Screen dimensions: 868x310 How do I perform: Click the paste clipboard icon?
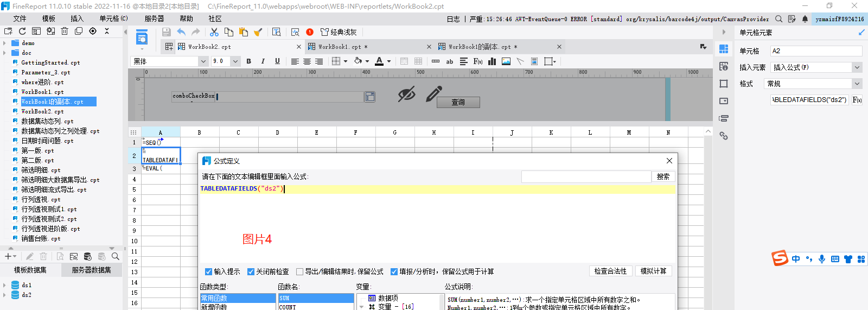click(244, 32)
